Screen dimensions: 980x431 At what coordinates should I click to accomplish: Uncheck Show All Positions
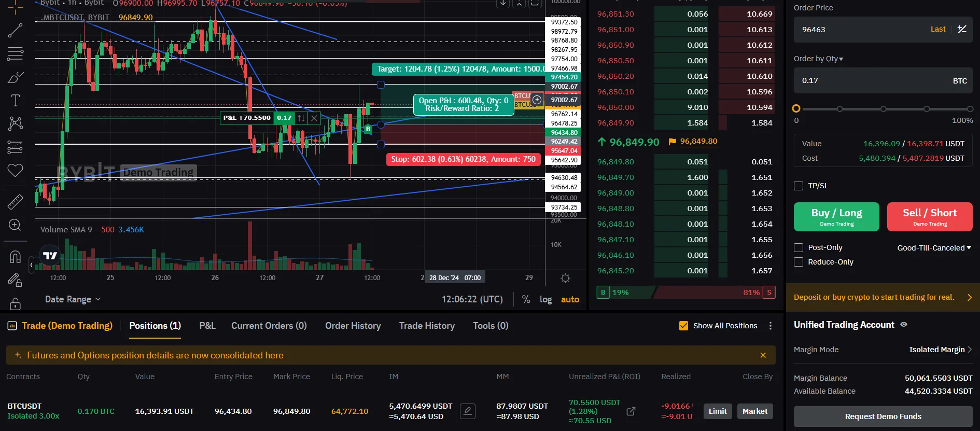[683, 326]
